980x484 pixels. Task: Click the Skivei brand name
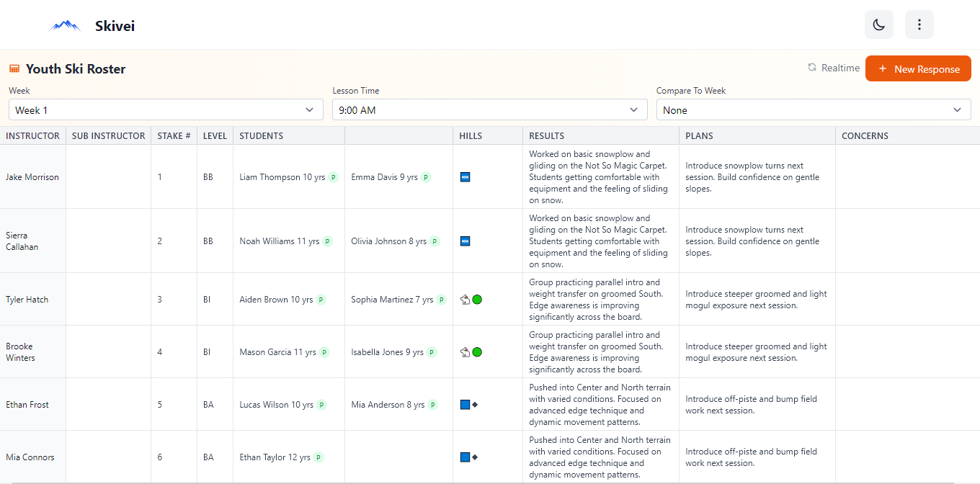(x=115, y=26)
